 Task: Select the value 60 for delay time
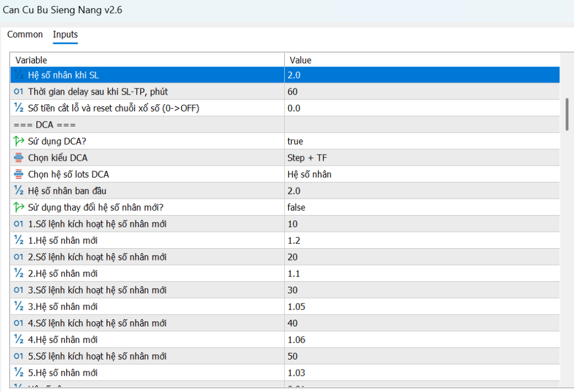[x=293, y=92]
